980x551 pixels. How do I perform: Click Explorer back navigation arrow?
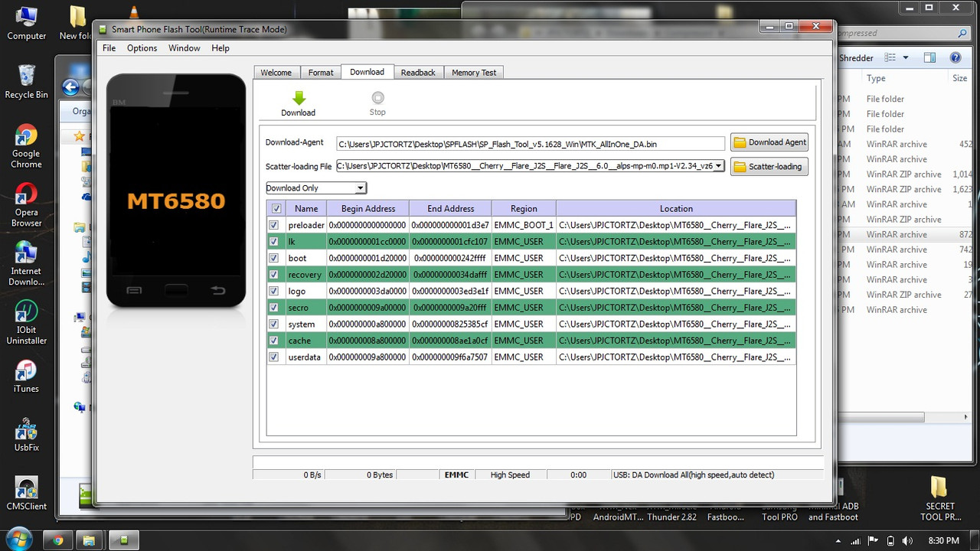point(71,87)
